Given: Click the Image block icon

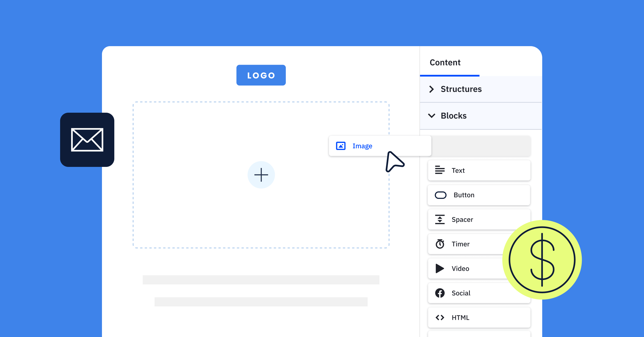Looking at the screenshot, I should 340,145.
